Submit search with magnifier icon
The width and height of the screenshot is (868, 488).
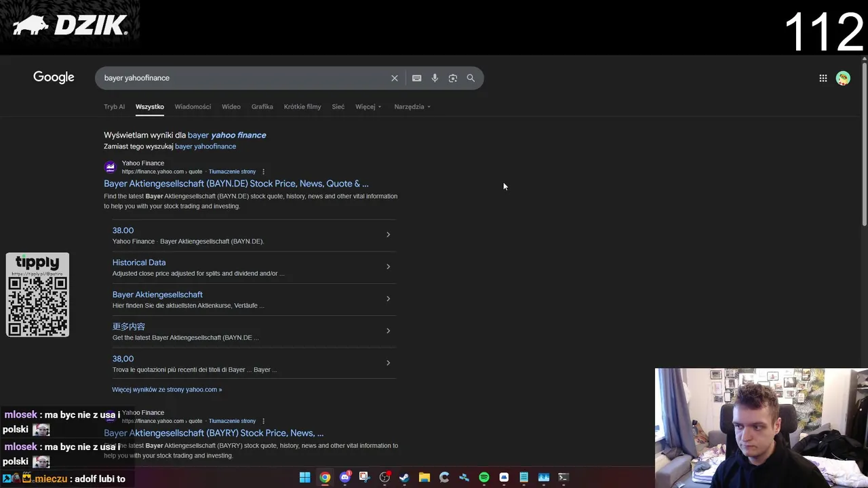point(471,78)
